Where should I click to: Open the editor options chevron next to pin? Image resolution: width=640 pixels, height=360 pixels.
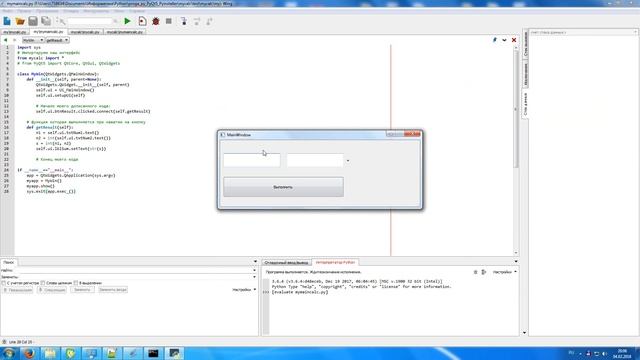point(504,40)
